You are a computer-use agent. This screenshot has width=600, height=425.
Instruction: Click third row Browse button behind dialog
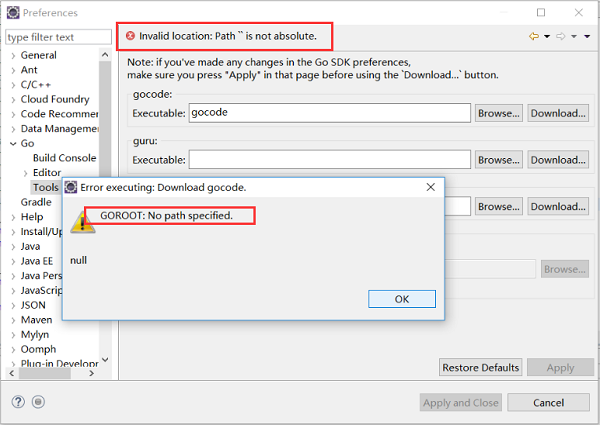click(499, 207)
